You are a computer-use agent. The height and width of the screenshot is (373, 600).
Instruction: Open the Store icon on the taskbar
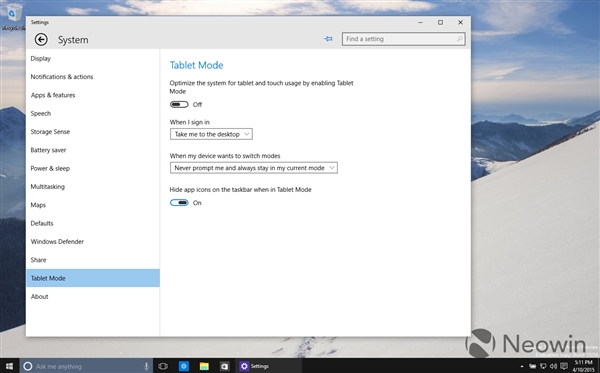[225, 366]
